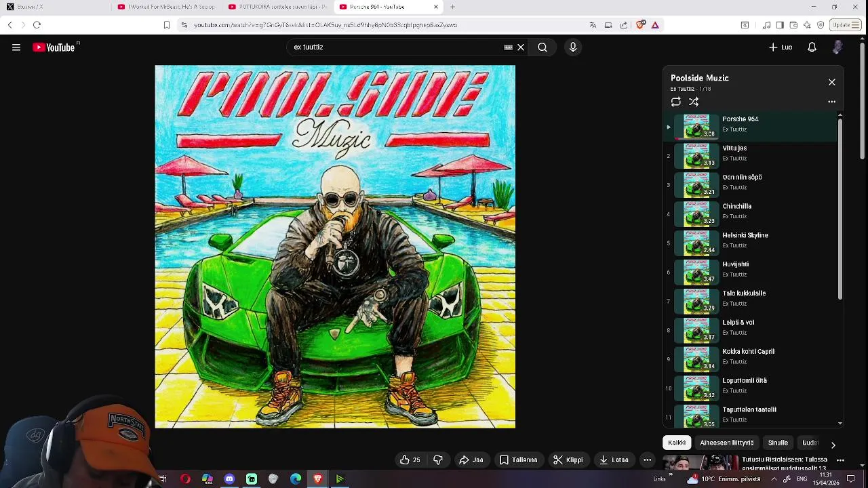Open Leo AI sparkle icon
The image size is (868, 488).
807,25
